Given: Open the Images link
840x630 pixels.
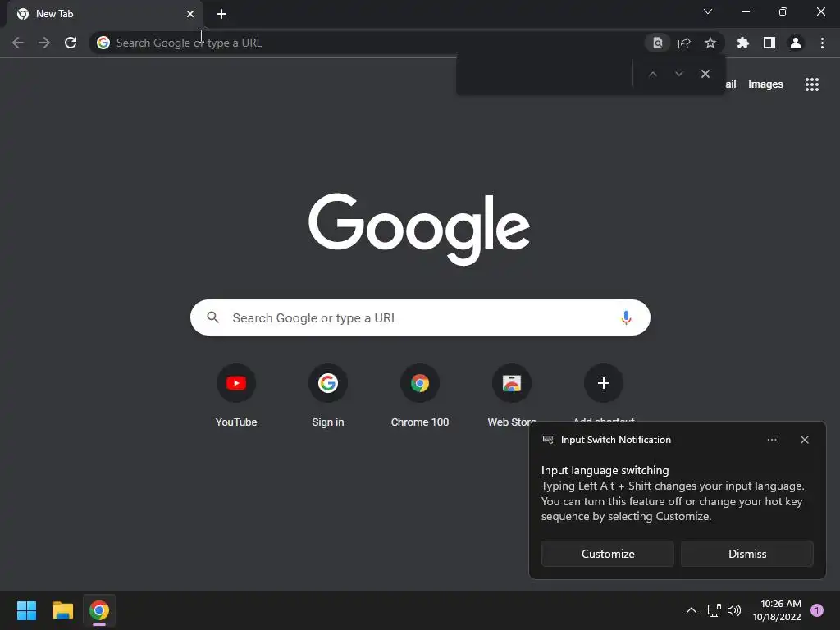Looking at the screenshot, I should click(x=765, y=84).
